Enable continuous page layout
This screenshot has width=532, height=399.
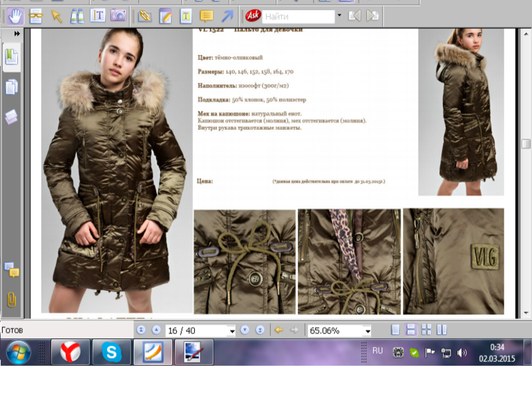click(x=411, y=330)
